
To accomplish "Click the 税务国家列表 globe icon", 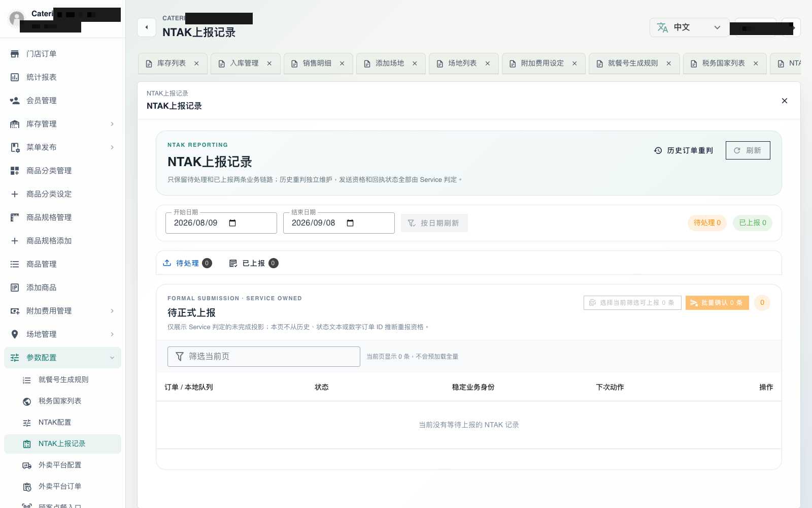I will click(27, 401).
